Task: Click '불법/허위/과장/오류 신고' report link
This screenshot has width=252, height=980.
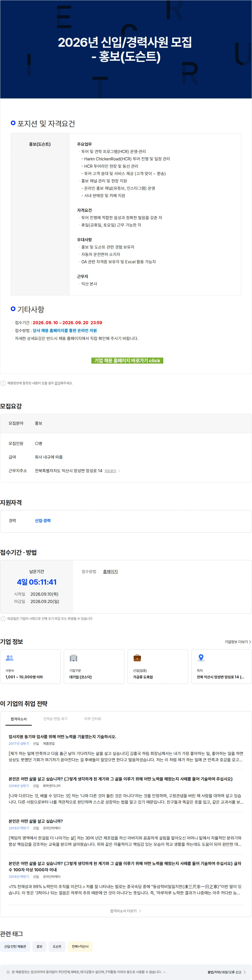Action: (x=226, y=972)
